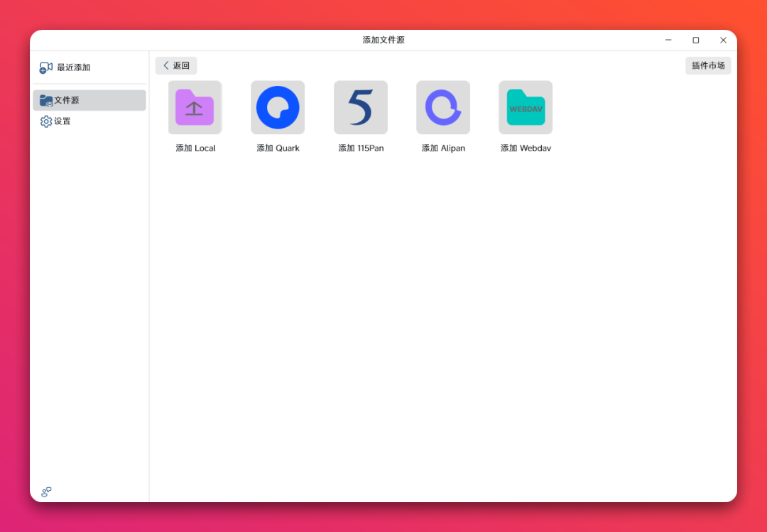Minimize the 添加文件源 window
Image resolution: width=767 pixels, height=532 pixels.
click(x=668, y=40)
